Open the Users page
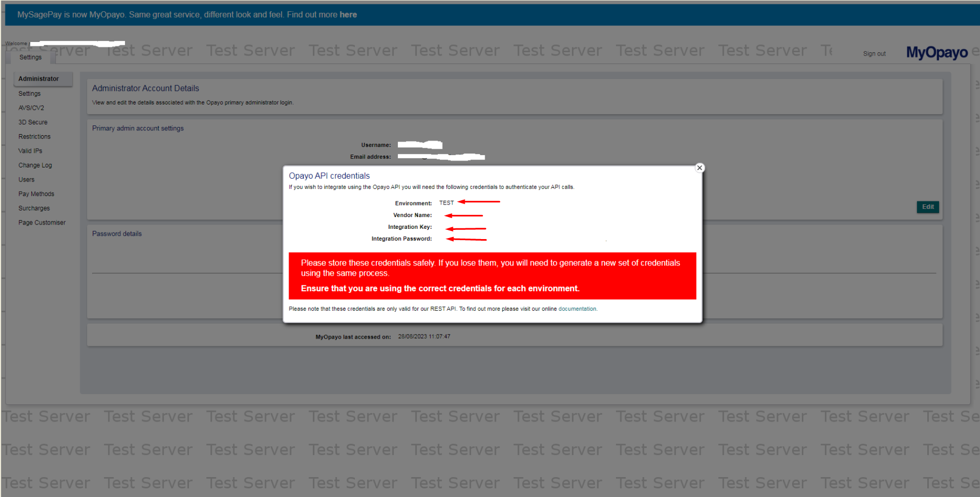 click(26, 180)
